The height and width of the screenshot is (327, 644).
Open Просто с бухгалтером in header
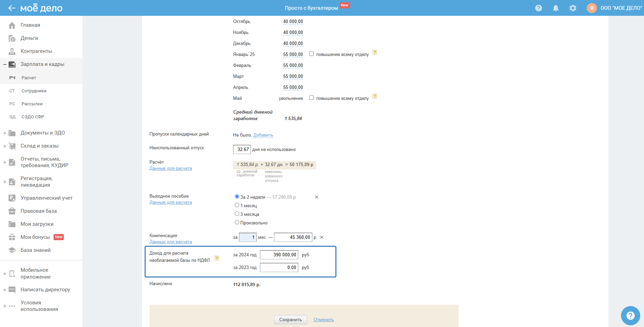coord(311,8)
